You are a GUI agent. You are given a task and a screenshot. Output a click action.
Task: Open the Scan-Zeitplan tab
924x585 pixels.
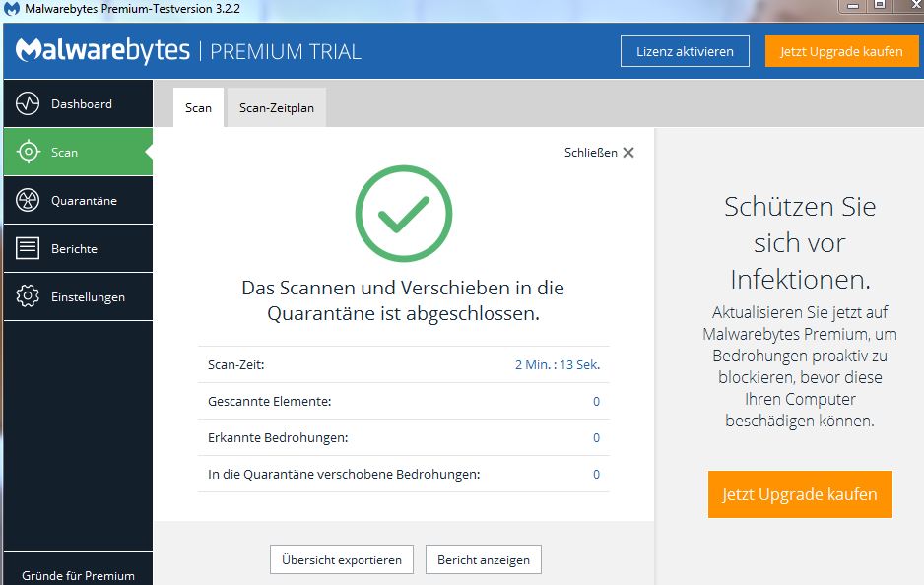pos(276,108)
